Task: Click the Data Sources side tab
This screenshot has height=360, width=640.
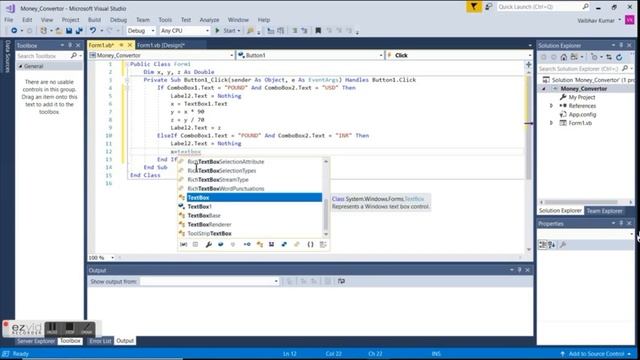Action: pyautogui.click(x=7, y=57)
